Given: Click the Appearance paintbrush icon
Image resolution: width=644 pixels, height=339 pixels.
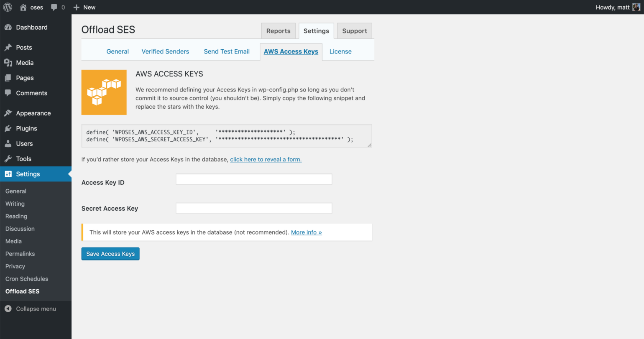Looking at the screenshot, I should pos(8,113).
